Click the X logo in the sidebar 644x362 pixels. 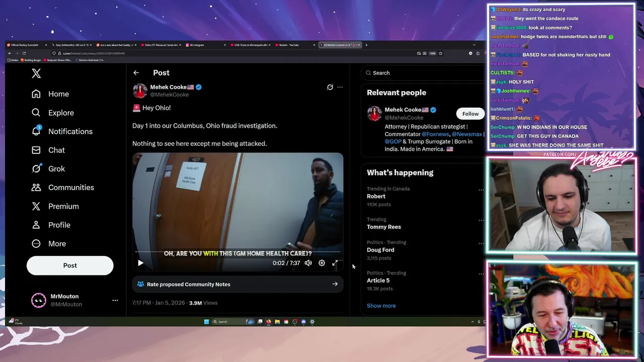pyautogui.click(x=36, y=73)
